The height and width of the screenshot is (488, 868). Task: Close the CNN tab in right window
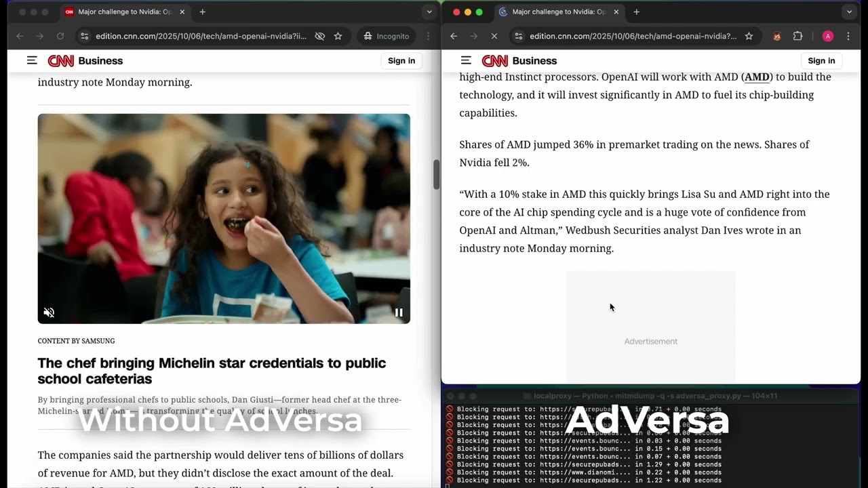tap(616, 12)
